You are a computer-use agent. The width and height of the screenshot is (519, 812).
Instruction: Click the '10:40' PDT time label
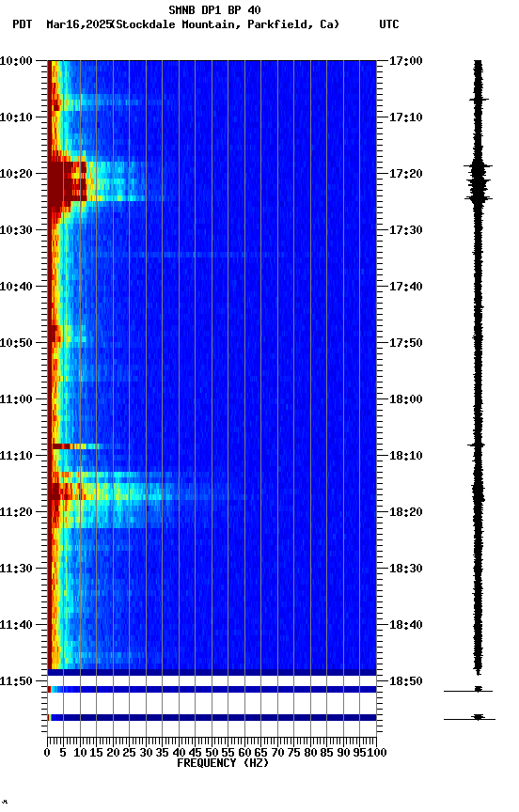16,287
